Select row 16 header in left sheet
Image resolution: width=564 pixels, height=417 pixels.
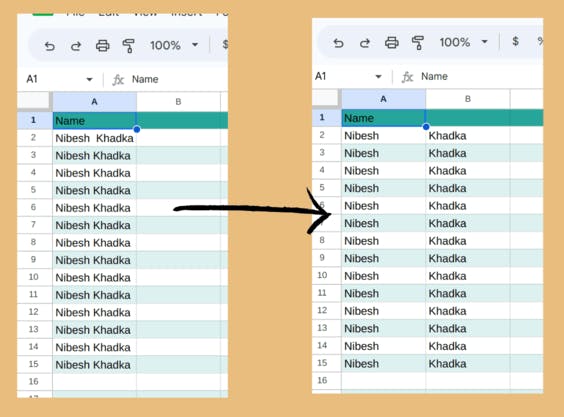click(x=34, y=381)
